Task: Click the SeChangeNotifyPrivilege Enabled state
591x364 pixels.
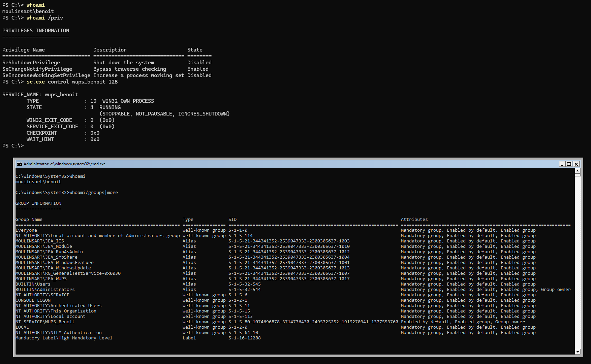Action: (x=198, y=69)
